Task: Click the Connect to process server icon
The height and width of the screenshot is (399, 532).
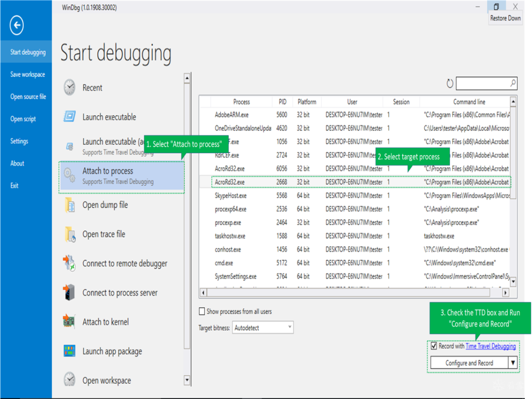Action: coord(69,293)
